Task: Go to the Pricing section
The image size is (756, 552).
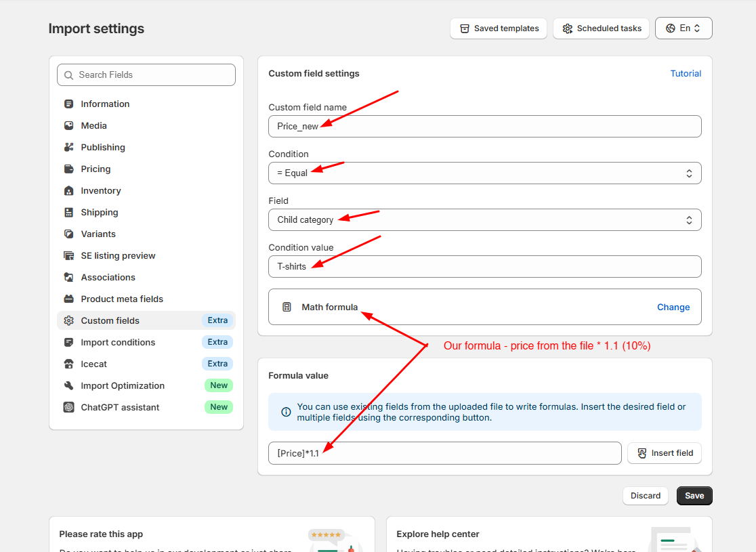Action: 146,169
